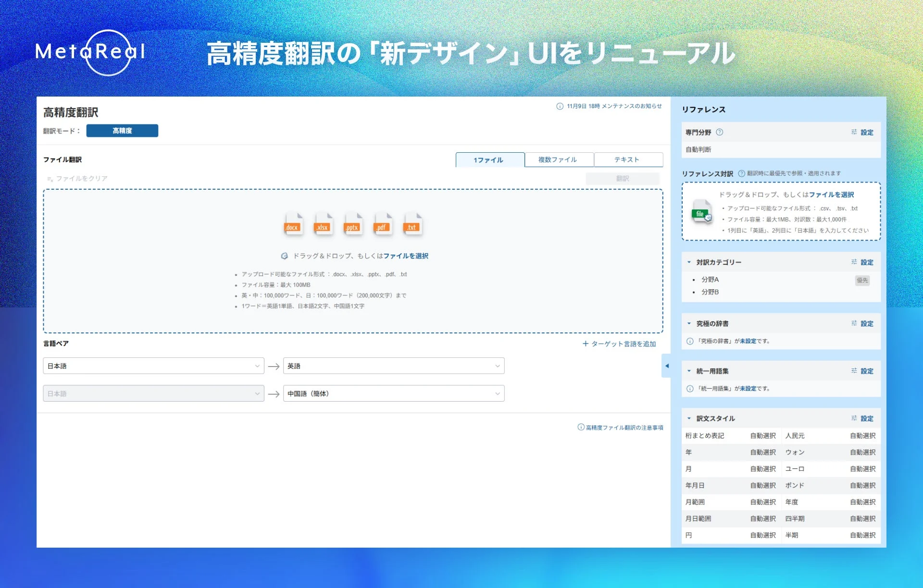Viewport: 923px width, 588px height.
Task: Switch to the テキスト tab
Action: 628,159
